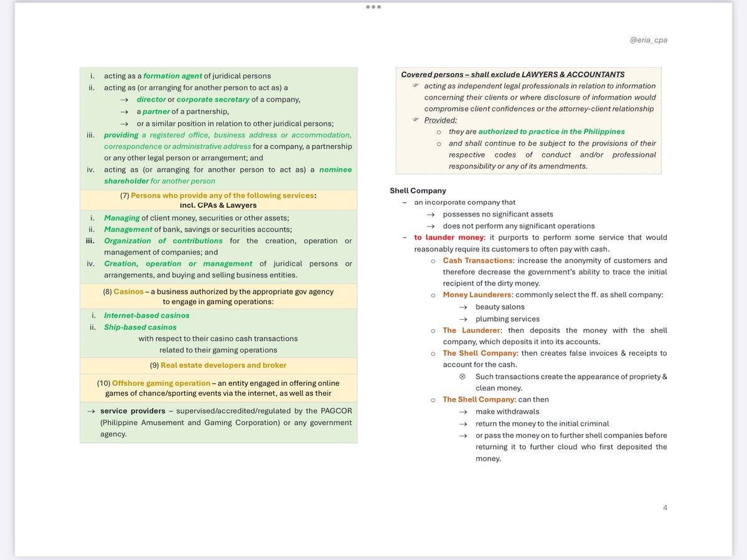Click '(9) Real estate developers and broker'

click(x=218, y=365)
